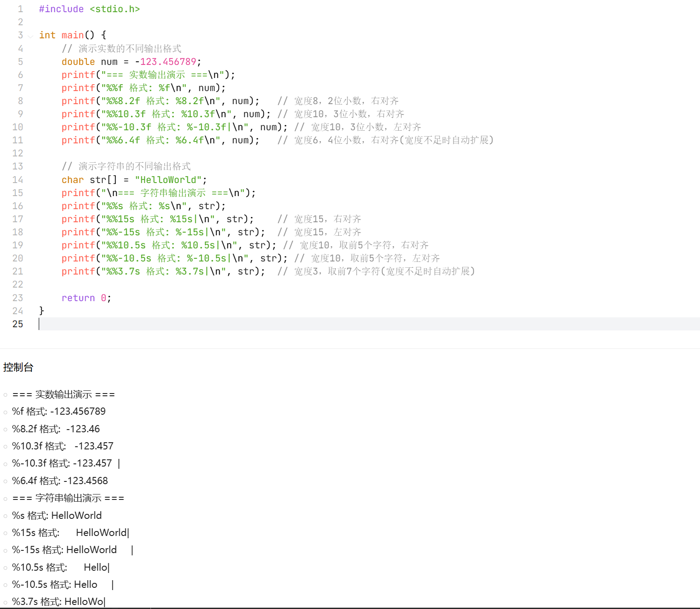This screenshot has height=609, width=700.
Task: Click the printf '%%-10.5s 格式' code line
Action: [175, 258]
